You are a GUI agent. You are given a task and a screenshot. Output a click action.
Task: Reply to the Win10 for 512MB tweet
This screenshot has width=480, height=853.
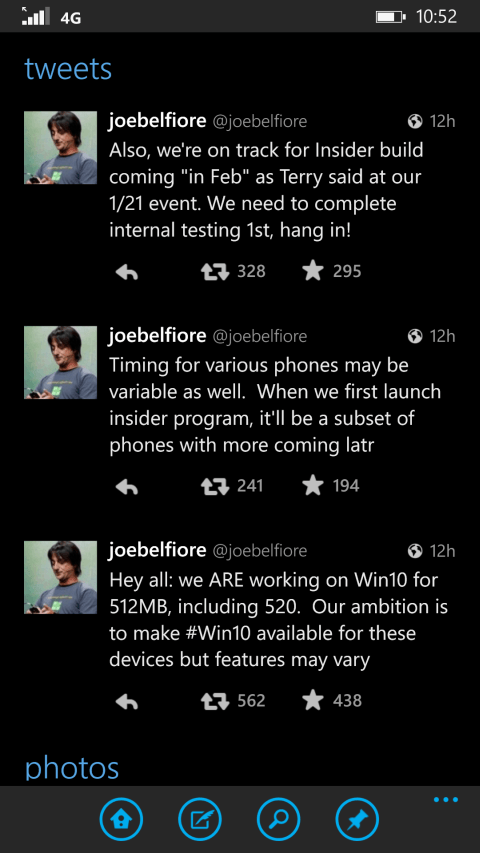pyautogui.click(x=127, y=701)
